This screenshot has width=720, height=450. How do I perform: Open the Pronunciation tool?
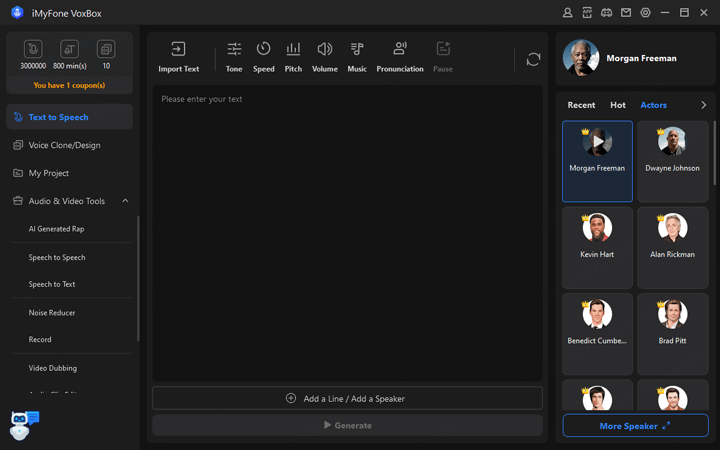[399, 49]
